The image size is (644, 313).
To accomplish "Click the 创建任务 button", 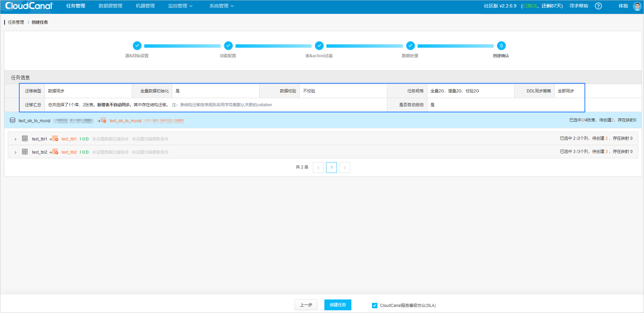I will [338, 305].
